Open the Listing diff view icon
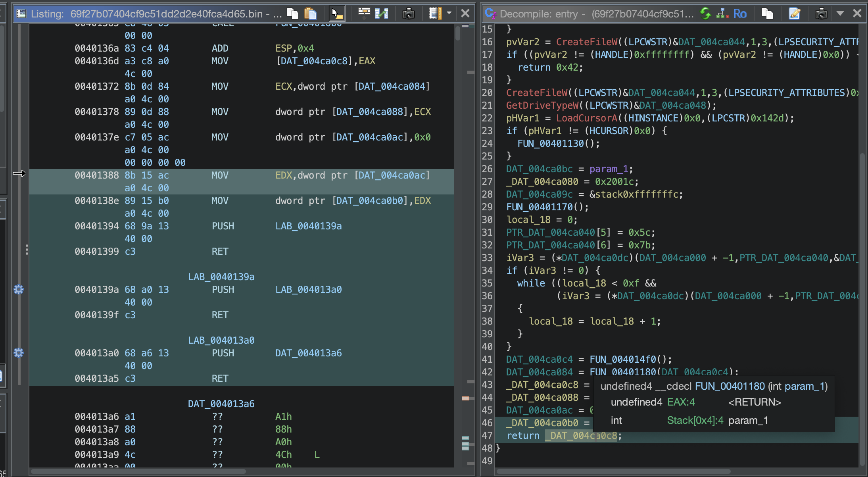868x477 pixels. tap(382, 13)
